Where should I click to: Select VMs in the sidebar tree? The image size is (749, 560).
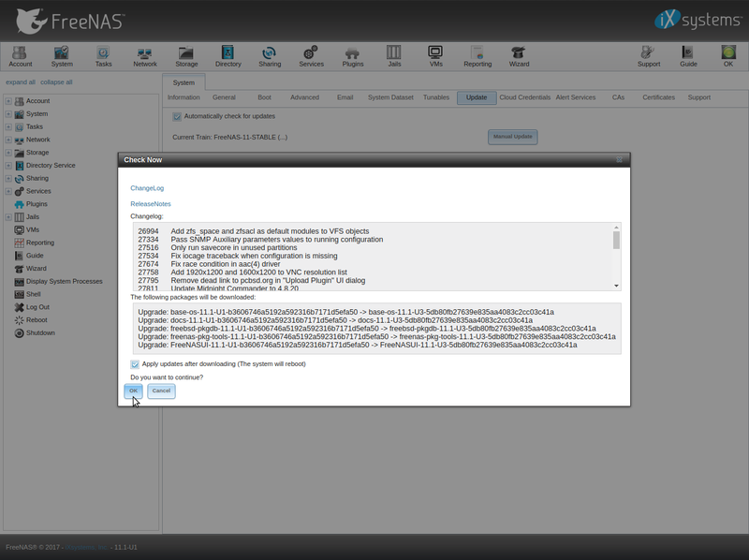tap(33, 229)
